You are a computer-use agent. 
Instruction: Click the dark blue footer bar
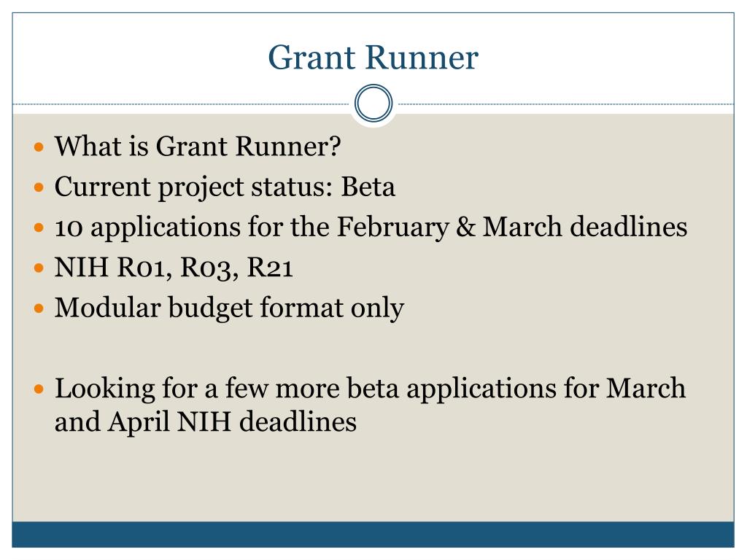pos(373,534)
